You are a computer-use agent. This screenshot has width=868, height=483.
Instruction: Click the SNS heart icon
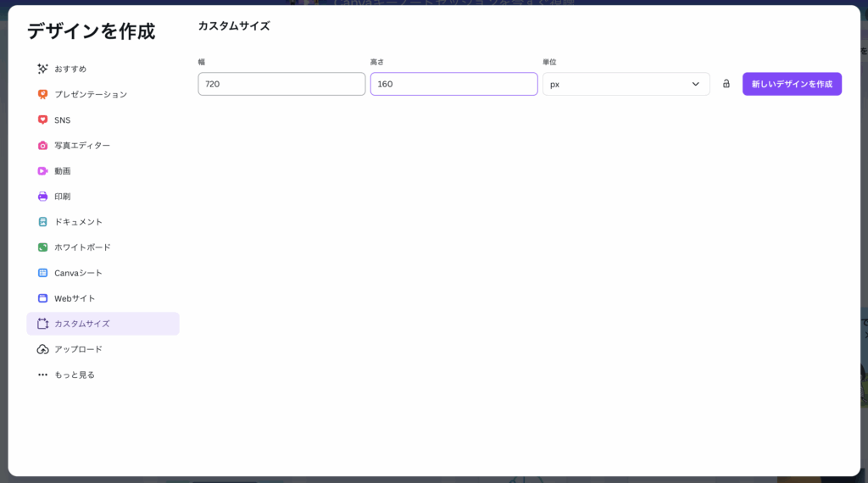click(42, 120)
